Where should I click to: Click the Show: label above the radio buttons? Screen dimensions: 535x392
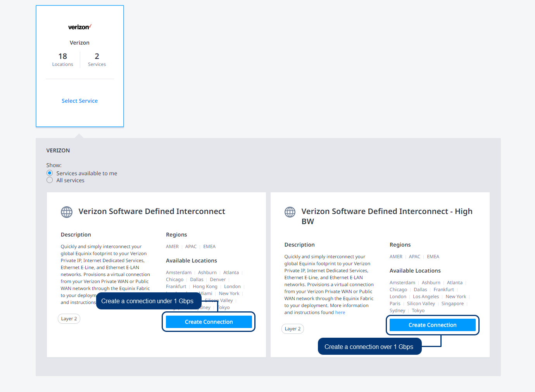(54, 165)
